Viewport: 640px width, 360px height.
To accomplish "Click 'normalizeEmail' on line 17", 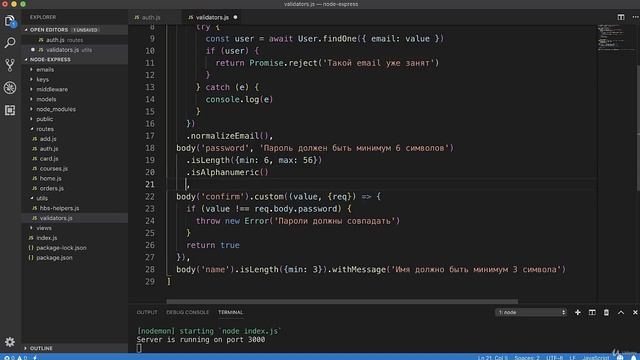I will (225, 136).
